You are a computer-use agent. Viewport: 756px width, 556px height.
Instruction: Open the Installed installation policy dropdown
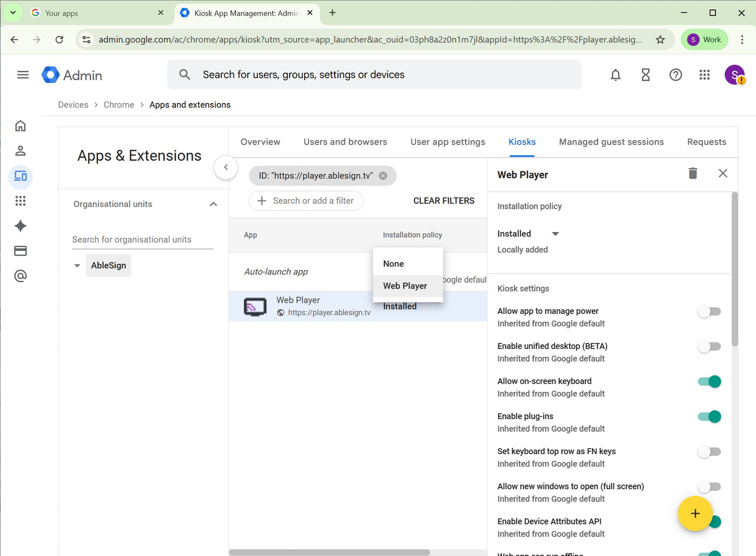[528, 234]
